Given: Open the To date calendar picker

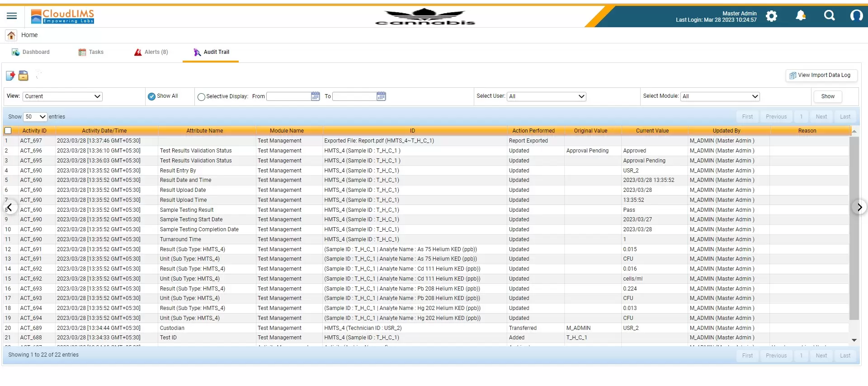Looking at the screenshot, I should click(x=381, y=96).
